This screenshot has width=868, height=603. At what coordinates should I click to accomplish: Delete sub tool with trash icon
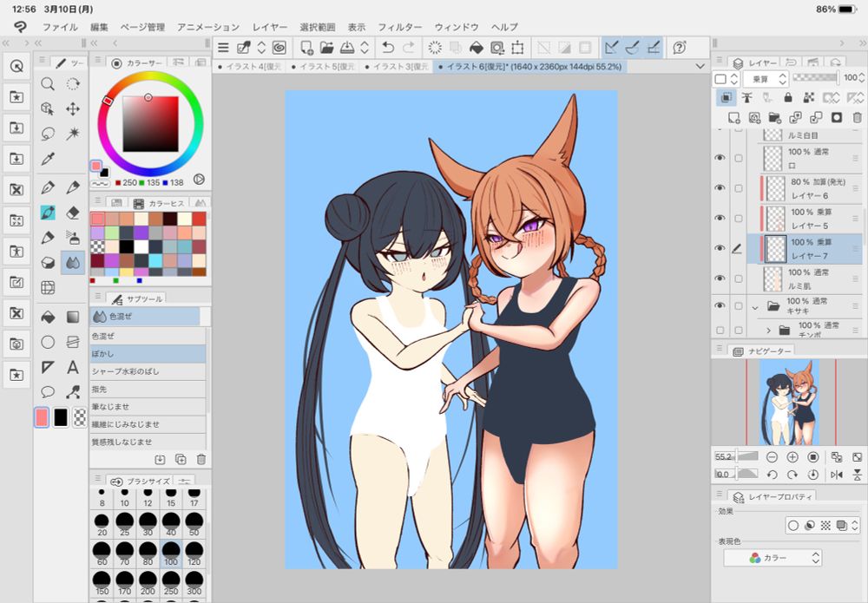point(201,459)
